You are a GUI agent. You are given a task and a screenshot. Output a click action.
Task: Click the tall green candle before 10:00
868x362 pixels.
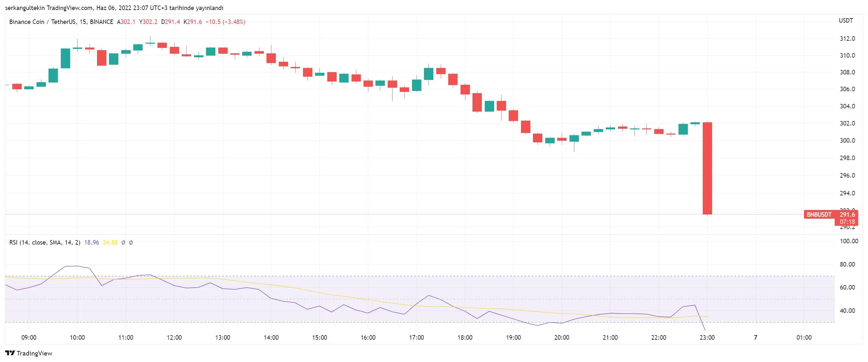coord(65,58)
